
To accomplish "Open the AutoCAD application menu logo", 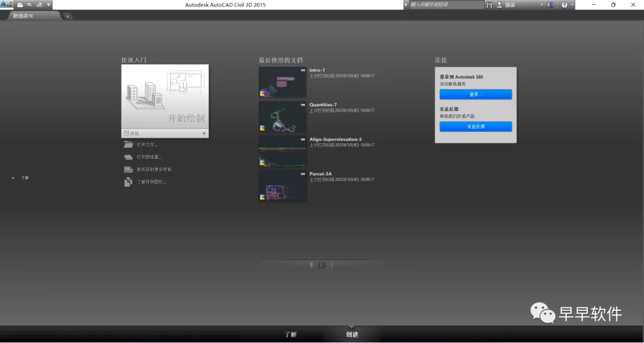I will click(6, 5).
